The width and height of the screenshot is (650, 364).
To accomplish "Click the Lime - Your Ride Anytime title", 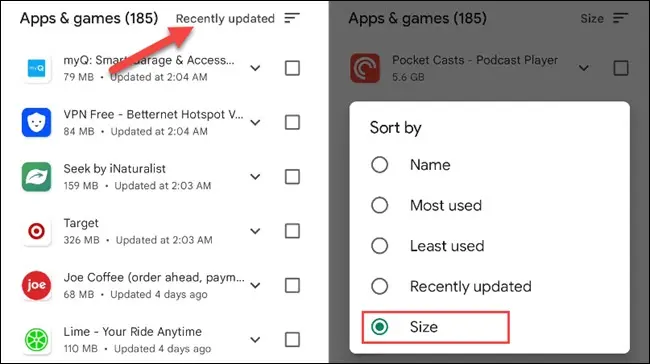I will pos(132,332).
